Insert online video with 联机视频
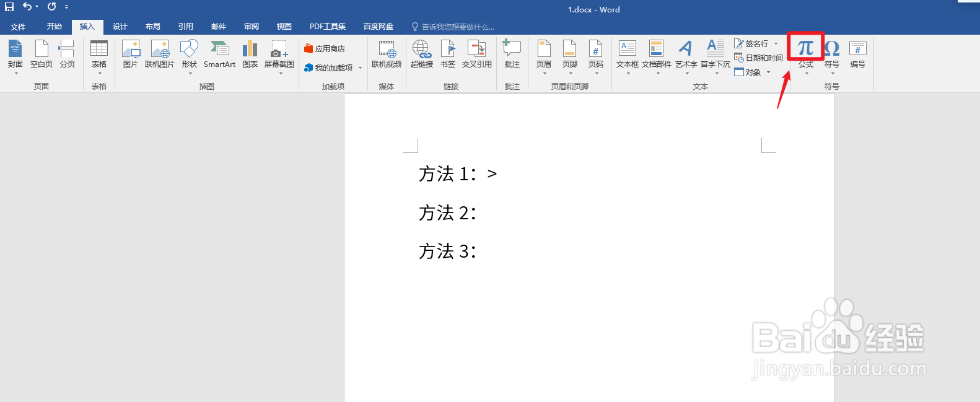 387,55
